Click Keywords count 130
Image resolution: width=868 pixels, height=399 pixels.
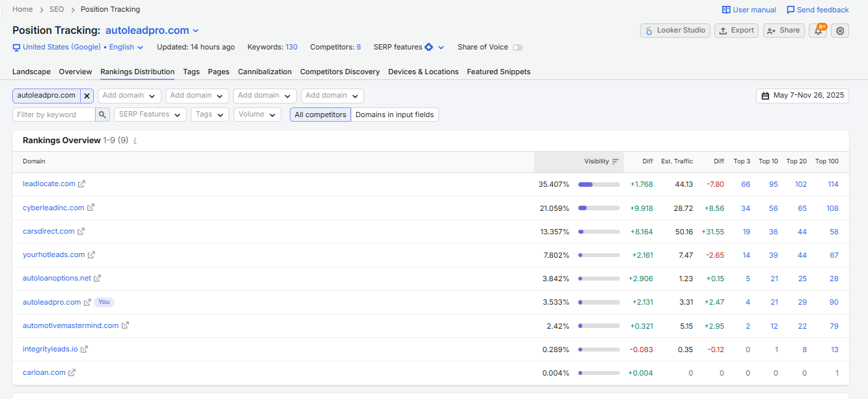tap(291, 47)
